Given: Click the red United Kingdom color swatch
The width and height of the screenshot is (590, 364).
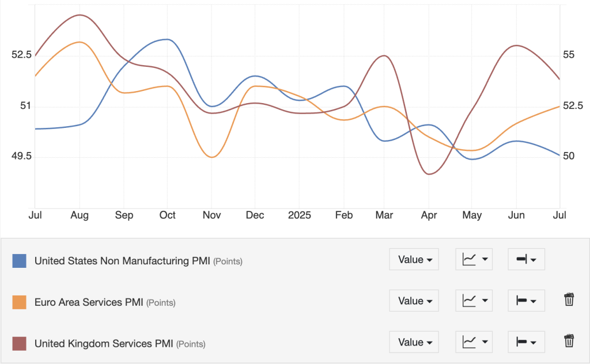Looking at the screenshot, I should (19, 343).
